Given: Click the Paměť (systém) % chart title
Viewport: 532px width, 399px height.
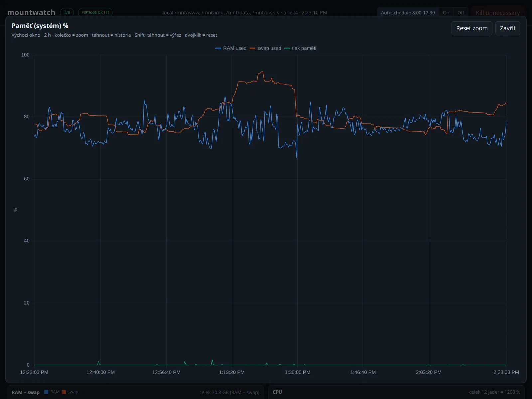Looking at the screenshot, I should click(40, 26).
